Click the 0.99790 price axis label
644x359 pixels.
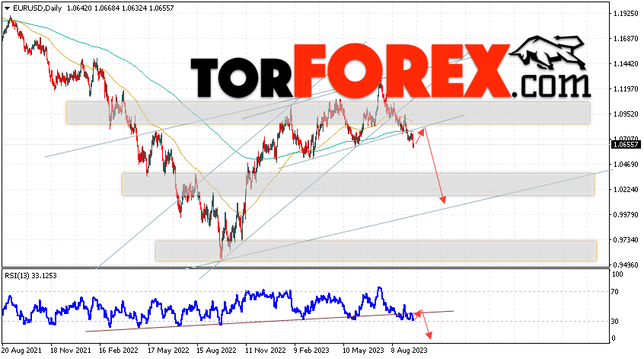626,215
